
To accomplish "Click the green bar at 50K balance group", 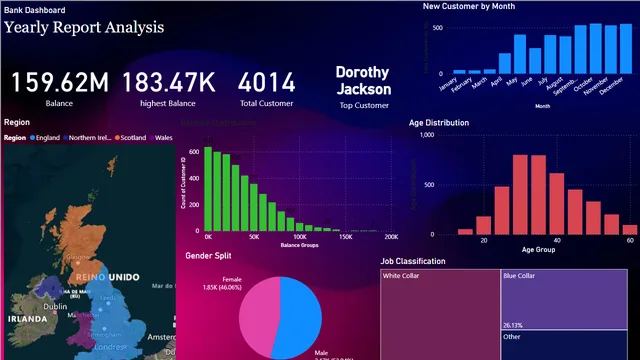I will (254, 207).
